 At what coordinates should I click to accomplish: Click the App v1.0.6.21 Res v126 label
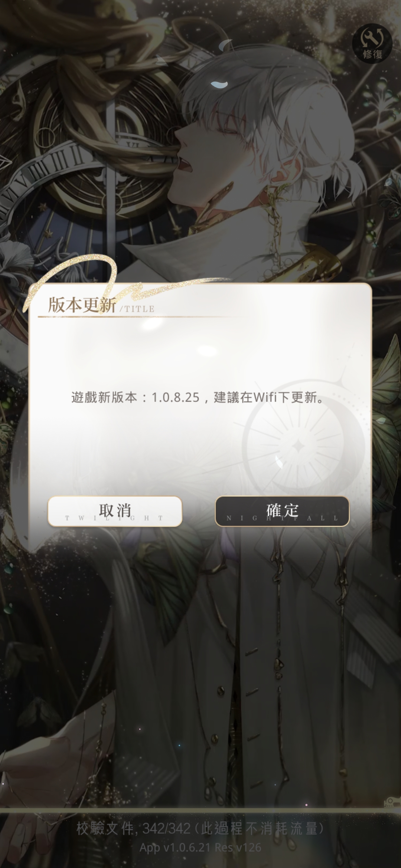click(200, 847)
